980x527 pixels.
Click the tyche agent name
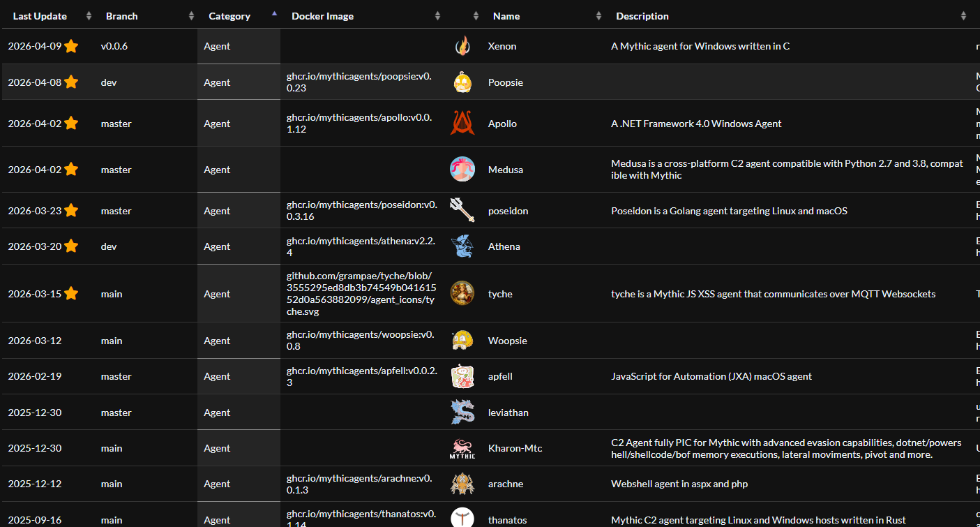(500, 294)
